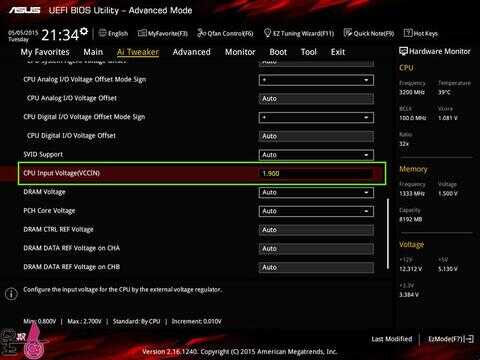The height and width of the screenshot is (360, 480).
Task: Open Quick Note(F9)
Action: pyautogui.click(x=369, y=33)
